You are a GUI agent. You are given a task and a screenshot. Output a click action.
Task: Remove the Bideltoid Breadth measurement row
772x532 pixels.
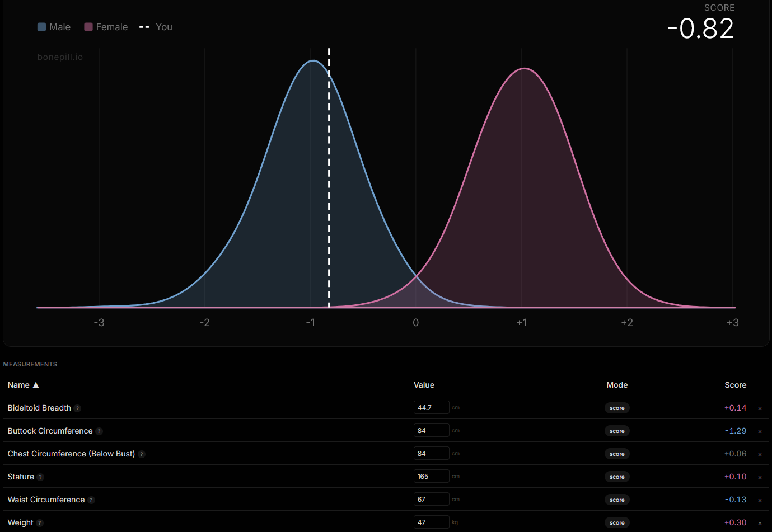pos(760,408)
